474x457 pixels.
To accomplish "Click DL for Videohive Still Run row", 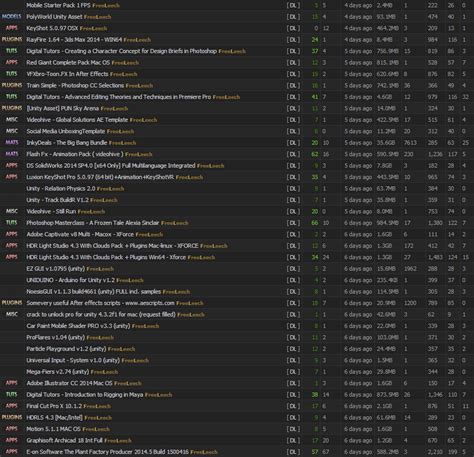I will (293, 211).
